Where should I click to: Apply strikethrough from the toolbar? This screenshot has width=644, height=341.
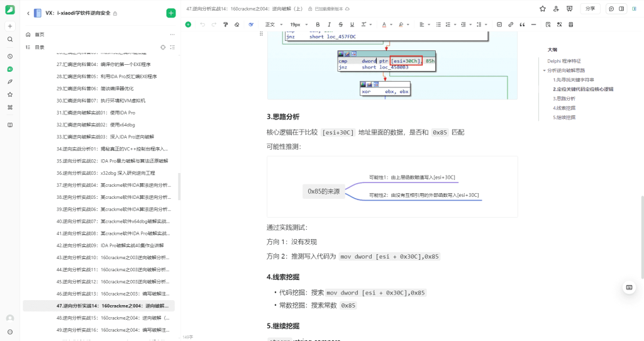pyautogui.click(x=341, y=25)
